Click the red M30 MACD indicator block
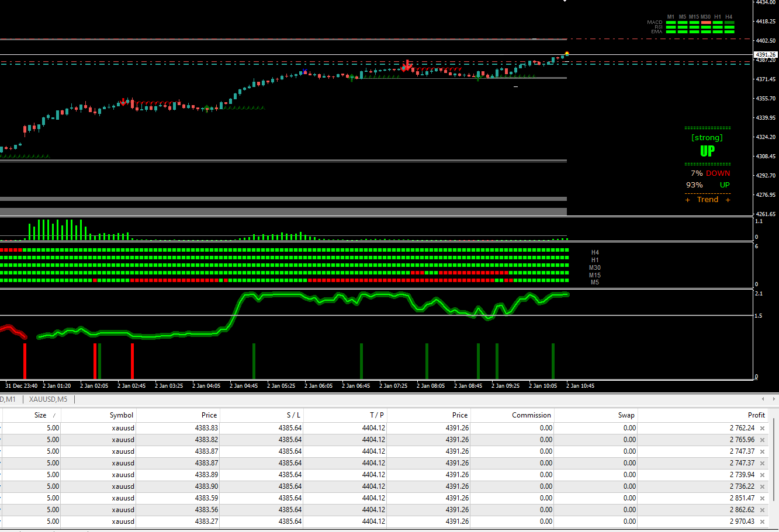 [706, 22]
